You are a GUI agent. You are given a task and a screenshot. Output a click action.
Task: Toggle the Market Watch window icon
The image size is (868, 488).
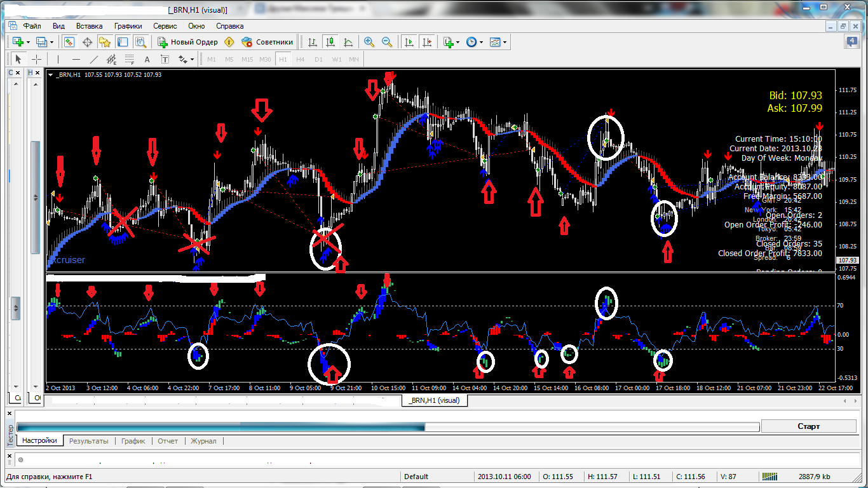[69, 42]
